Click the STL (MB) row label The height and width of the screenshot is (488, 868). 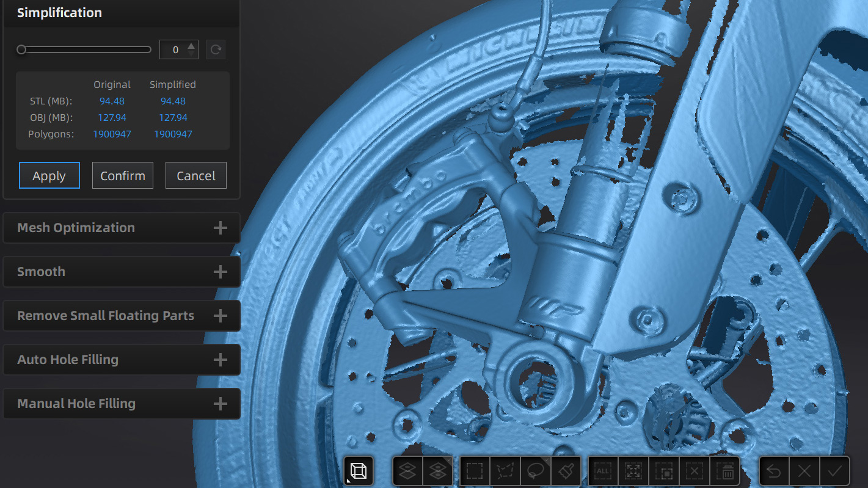click(x=51, y=101)
